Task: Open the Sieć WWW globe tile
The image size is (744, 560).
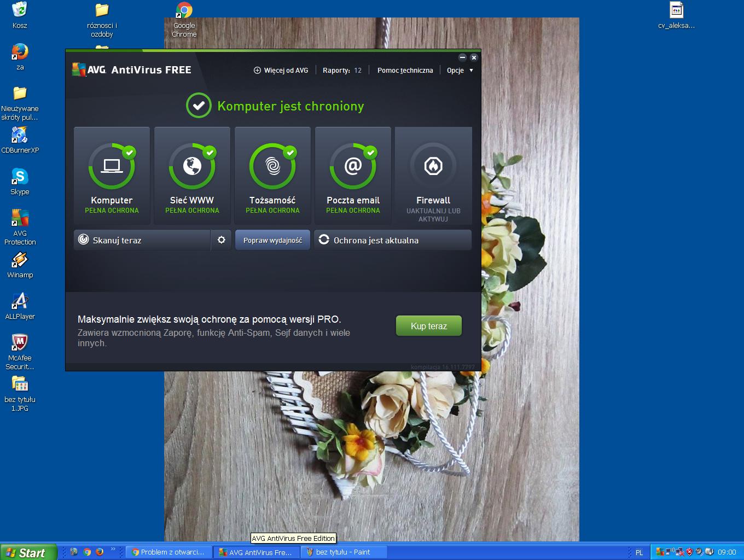Action: click(x=192, y=176)
